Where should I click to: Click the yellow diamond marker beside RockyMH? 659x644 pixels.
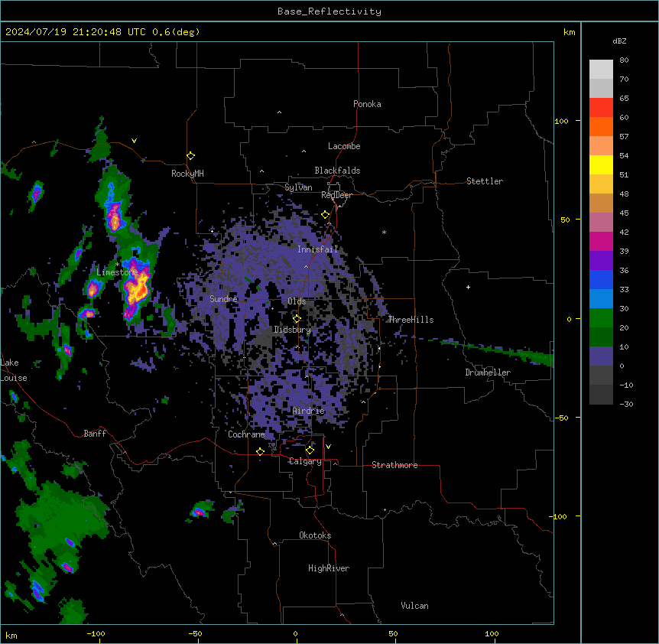pos(191,156)
